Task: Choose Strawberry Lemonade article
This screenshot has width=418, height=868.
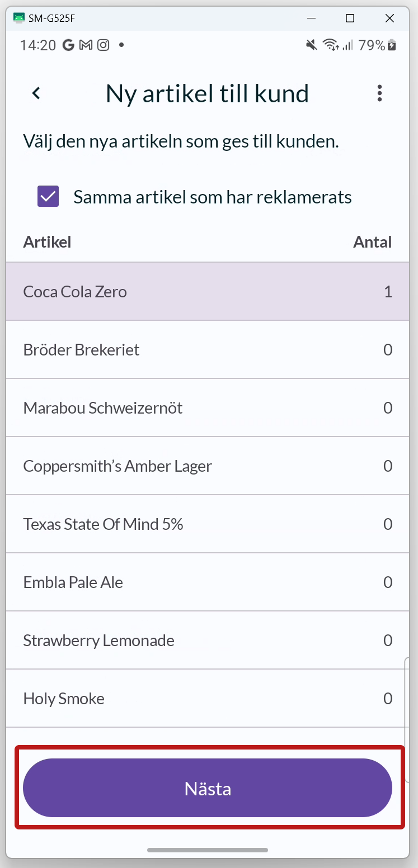Action: click(208, 641)
